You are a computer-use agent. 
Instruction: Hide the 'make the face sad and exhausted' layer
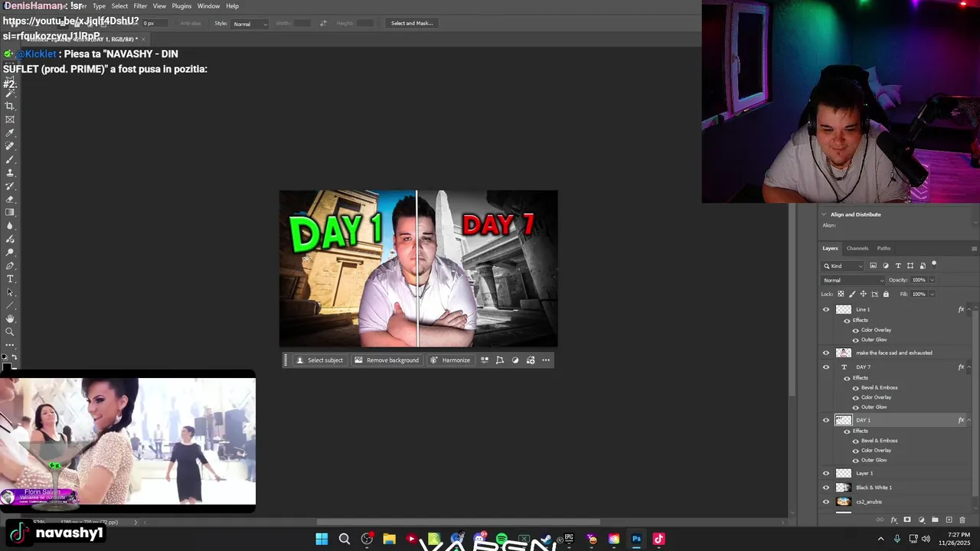(x=825, y=353)
